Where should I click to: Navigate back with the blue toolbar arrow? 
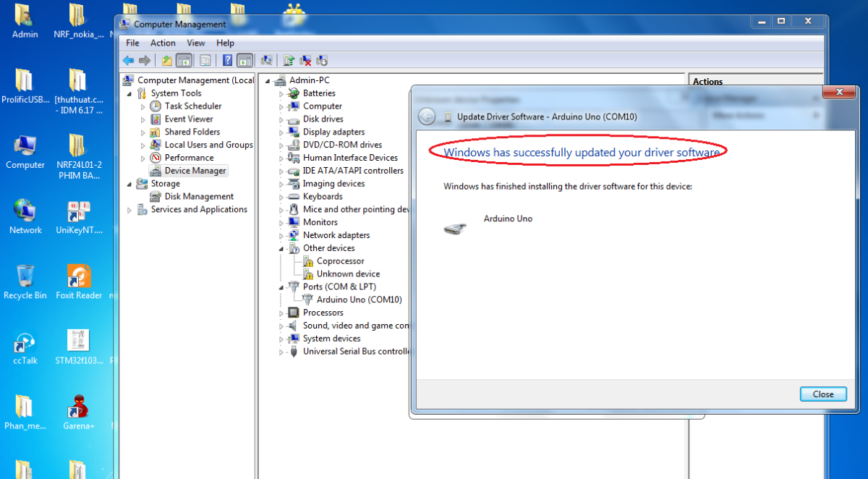127,60
